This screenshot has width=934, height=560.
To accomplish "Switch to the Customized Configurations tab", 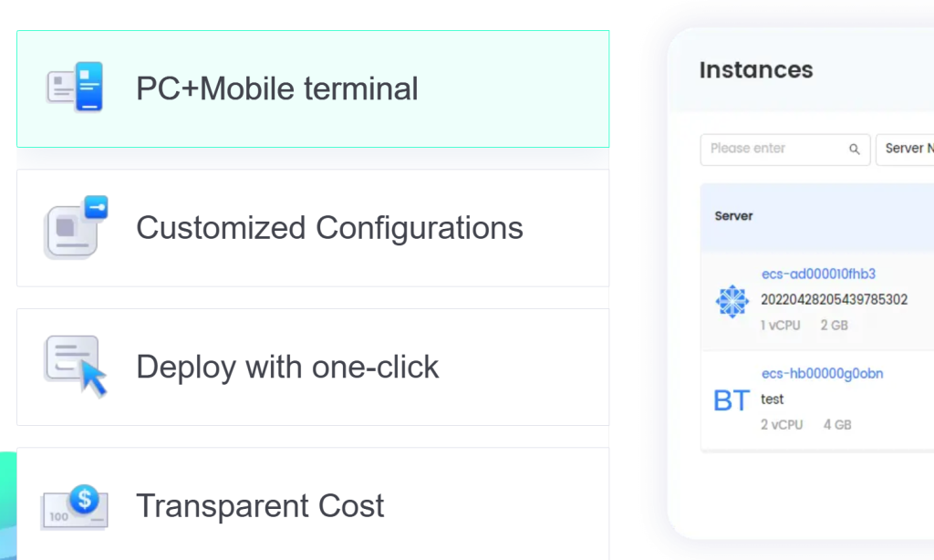I will 313,228.
